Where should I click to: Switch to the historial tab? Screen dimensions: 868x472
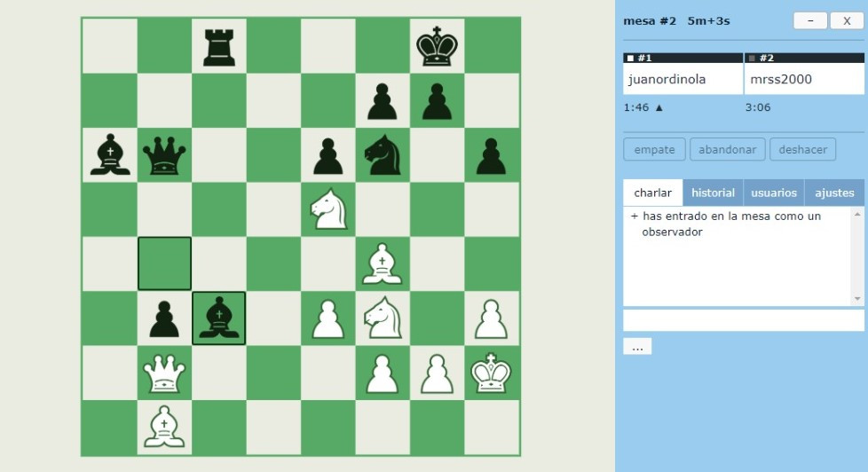(x=713, y=193)
